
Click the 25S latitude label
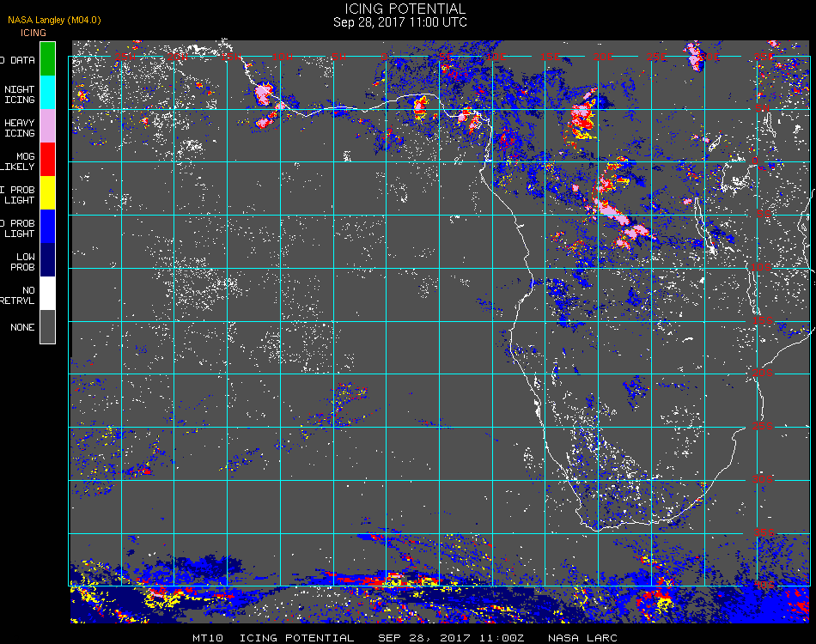point(763,426)
